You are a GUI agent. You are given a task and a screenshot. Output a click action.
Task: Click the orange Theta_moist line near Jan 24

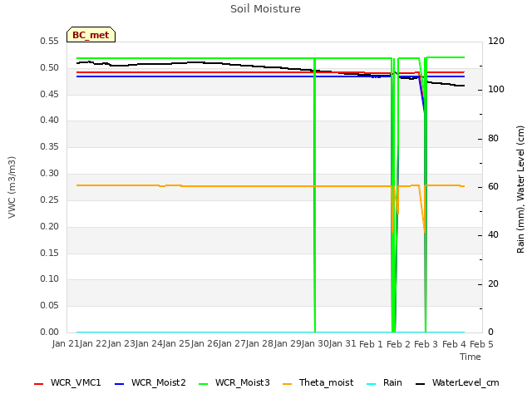[150, 185]
